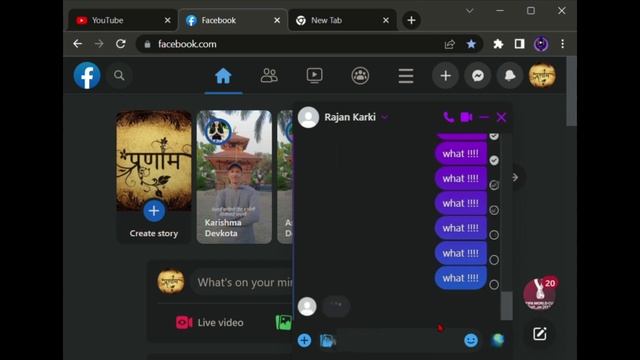Start a Live video
This screenshot has height=360, width=640.
tap(210, 322)
